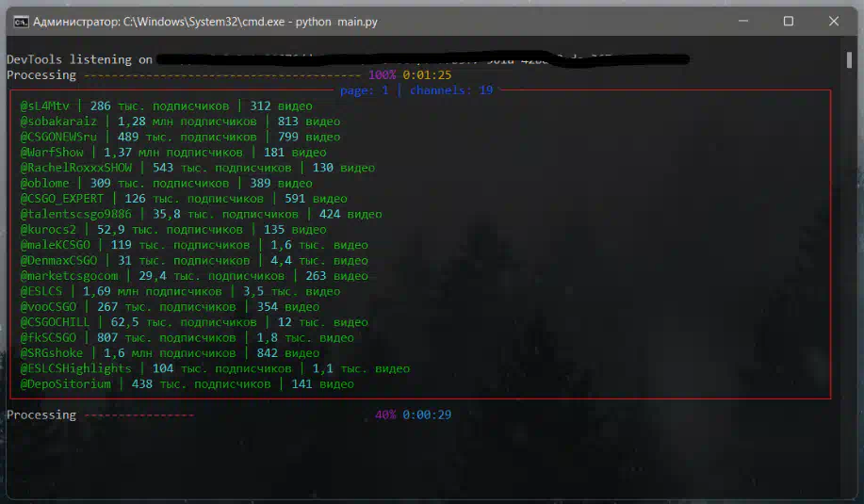
Task: Select the @maleKCSGO channel name
Action: [x=56, y=245]
